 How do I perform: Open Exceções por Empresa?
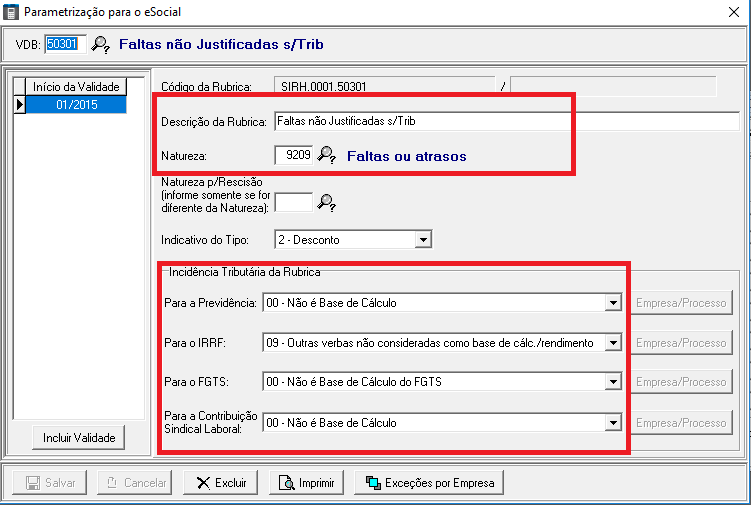pyautogui.click(x=430, y=483)
